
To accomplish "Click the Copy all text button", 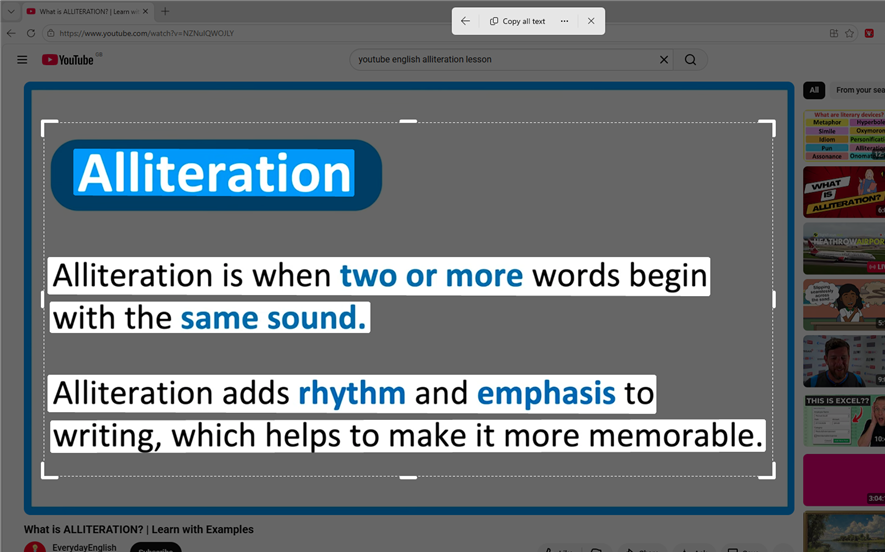I will [518, 21].
